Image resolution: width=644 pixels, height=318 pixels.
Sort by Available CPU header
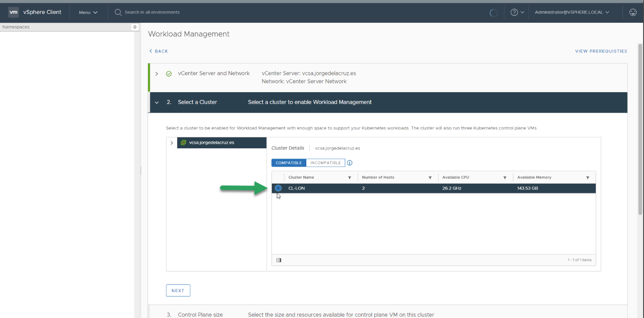455,177
